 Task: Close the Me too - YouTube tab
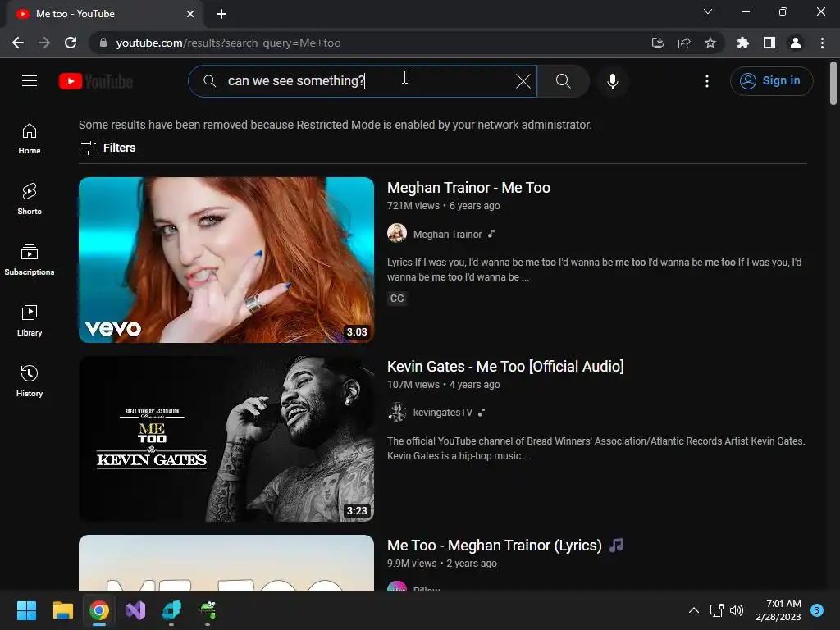pyautogui.click(x=190, y=14)
